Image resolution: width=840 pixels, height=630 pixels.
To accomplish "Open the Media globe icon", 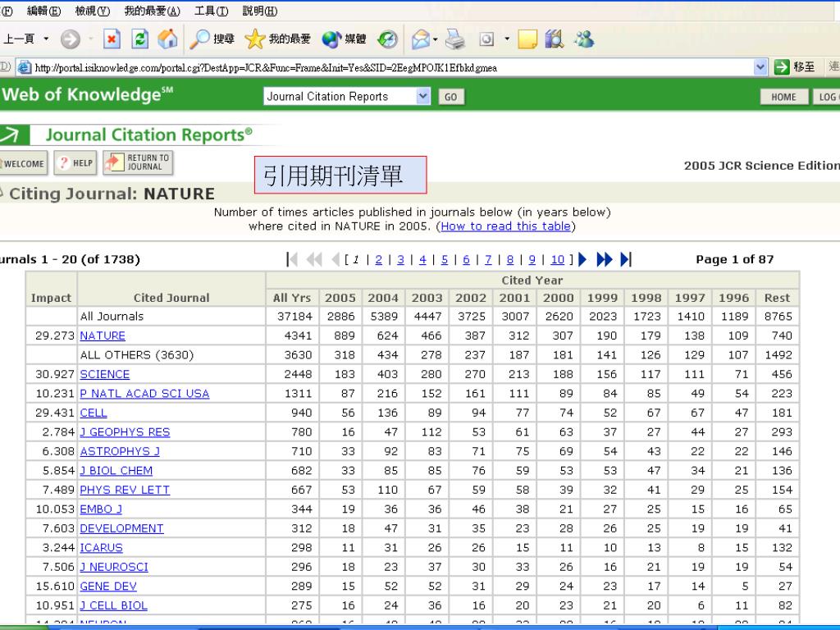I will tap(344, 39).
